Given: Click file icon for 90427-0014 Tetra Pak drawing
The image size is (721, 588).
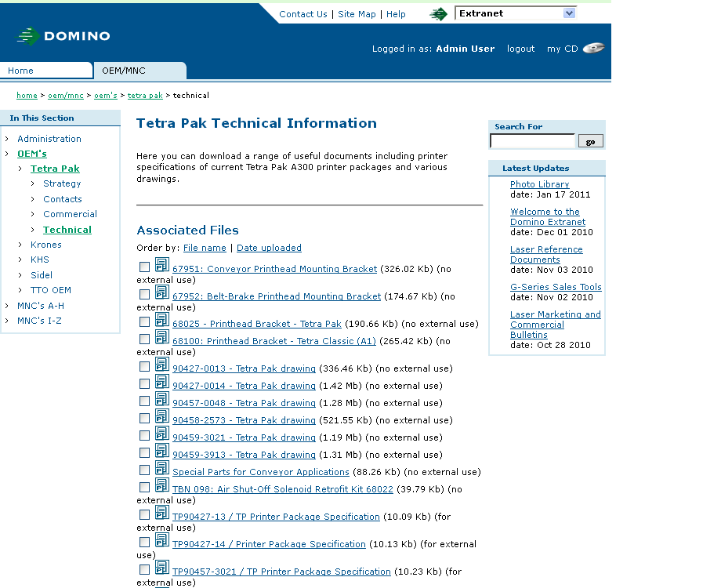Looking at the screenshot, I should pos(161,382).
